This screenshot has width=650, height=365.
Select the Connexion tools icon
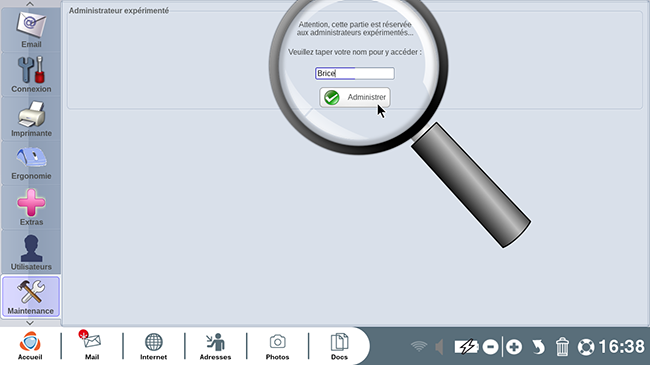click(x=31, y=75)
